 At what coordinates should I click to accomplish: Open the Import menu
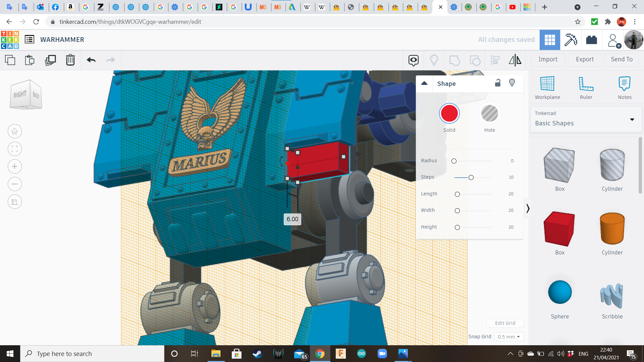pos(548,59)
